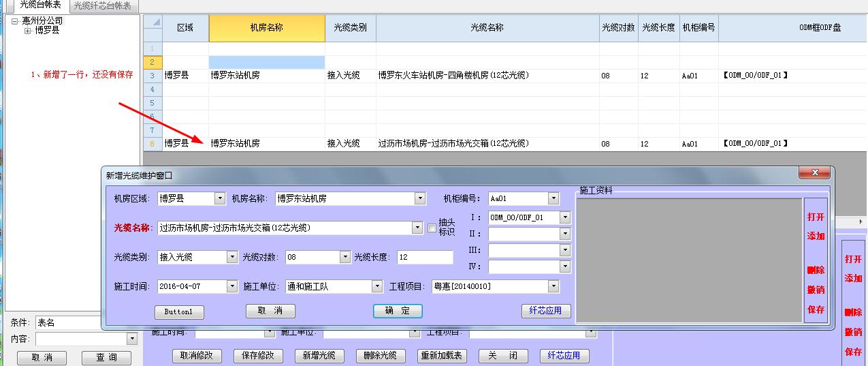
Task: Click 打开 in dialog's 施工资料 panel
Action: coord(816,217)
